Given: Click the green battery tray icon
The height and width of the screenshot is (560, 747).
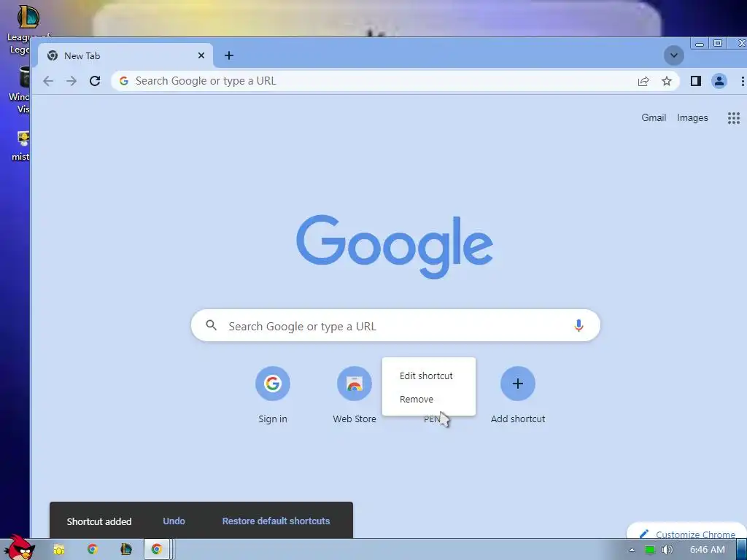Looking at the screenshot, I should click(650, 550).
